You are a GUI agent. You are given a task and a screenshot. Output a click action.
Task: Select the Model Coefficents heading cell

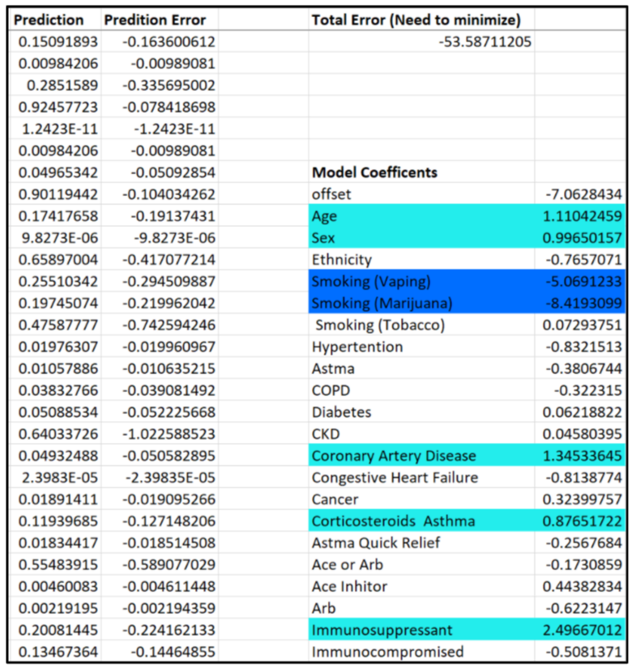tap(374, 172)
